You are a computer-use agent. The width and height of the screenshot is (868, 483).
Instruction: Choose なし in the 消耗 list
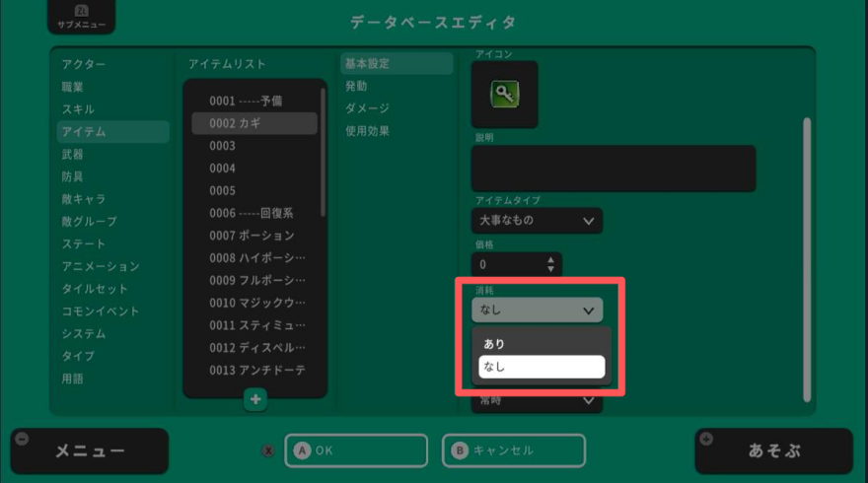click(542, 367)
